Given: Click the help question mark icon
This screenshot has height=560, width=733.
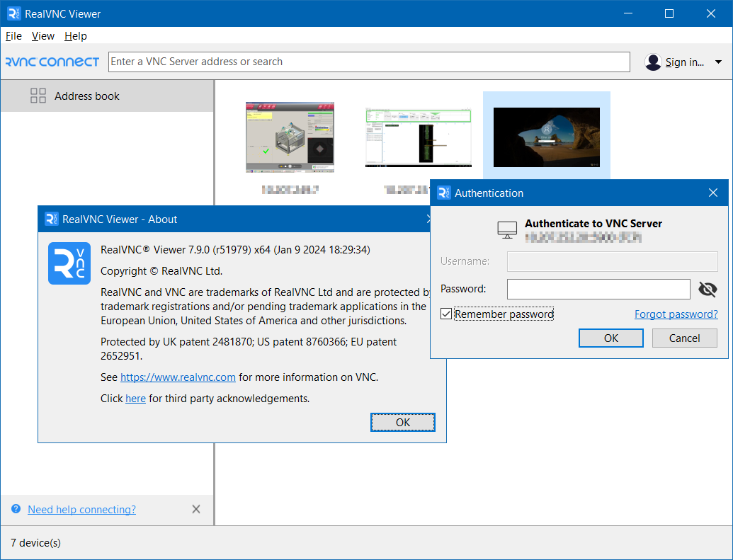Looking at the screenshot, I should pyautogui.click(x=16, y=509).
